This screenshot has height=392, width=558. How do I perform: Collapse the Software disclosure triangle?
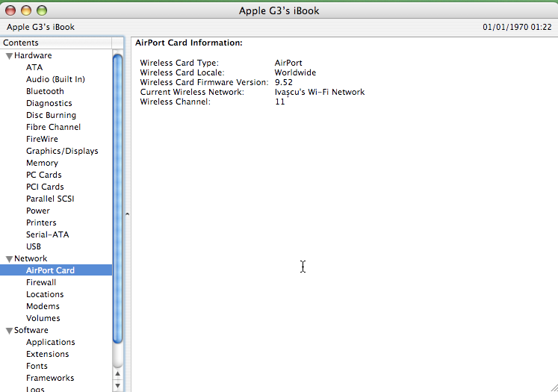coord(10,331)
